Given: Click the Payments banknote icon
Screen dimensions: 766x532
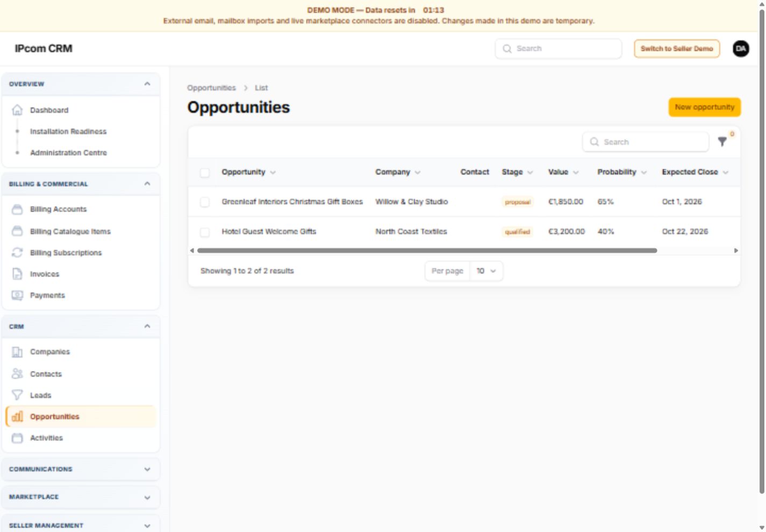Looking at the screenshot, I should click(17, 295).
